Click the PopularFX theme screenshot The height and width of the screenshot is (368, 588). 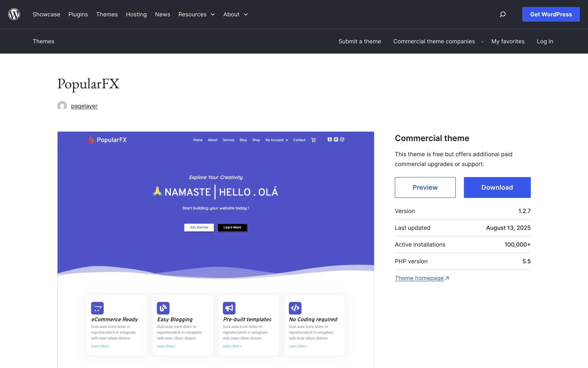(216, 250)
